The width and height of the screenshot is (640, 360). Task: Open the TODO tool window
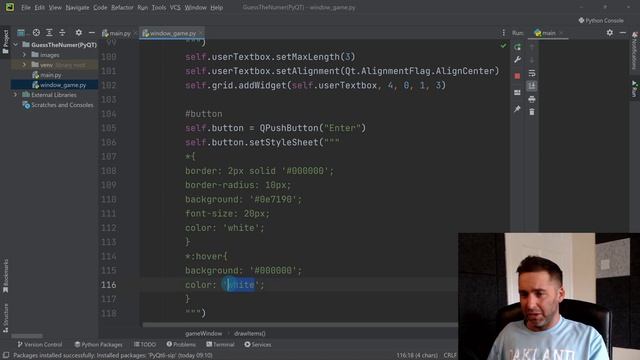pyautogui.click(x=145, y=344)
